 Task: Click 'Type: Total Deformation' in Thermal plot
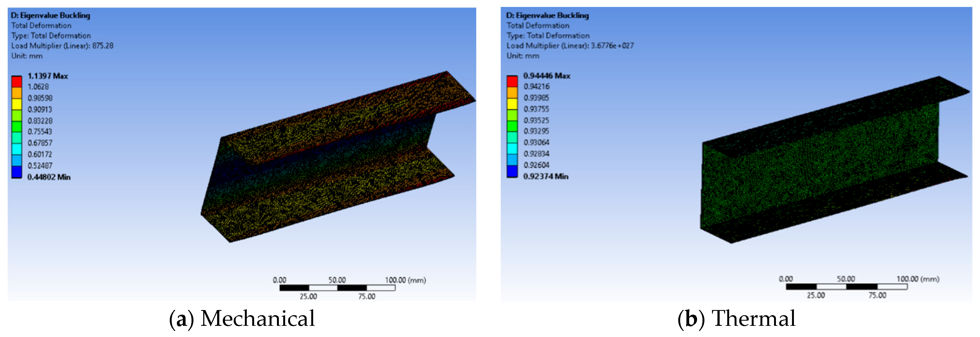[x=548, y=36]
